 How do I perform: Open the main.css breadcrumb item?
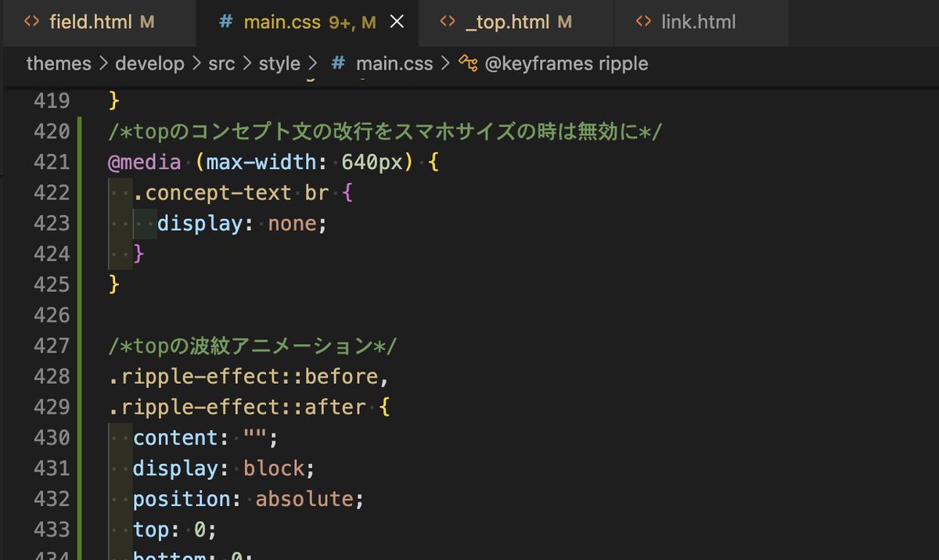pos(394,63)
